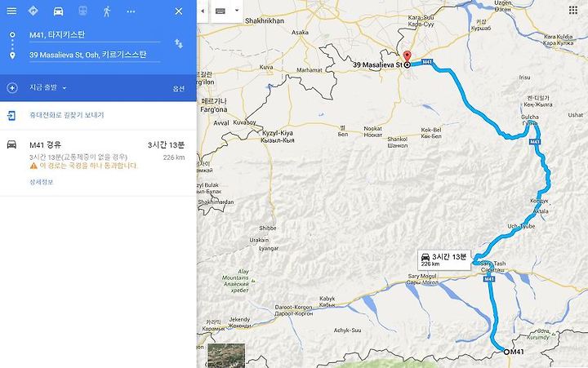This screenshot has height=368, width=588.
Task: Edit the 39 Masalieva St destination field
Action: (95, 55)
